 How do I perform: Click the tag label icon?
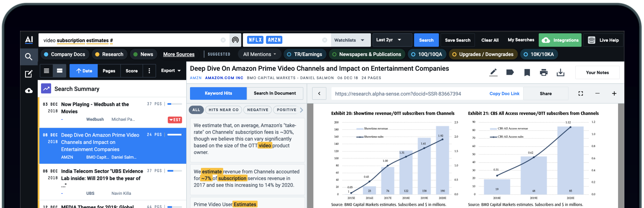pyautogui.click(x=510, y=73)
